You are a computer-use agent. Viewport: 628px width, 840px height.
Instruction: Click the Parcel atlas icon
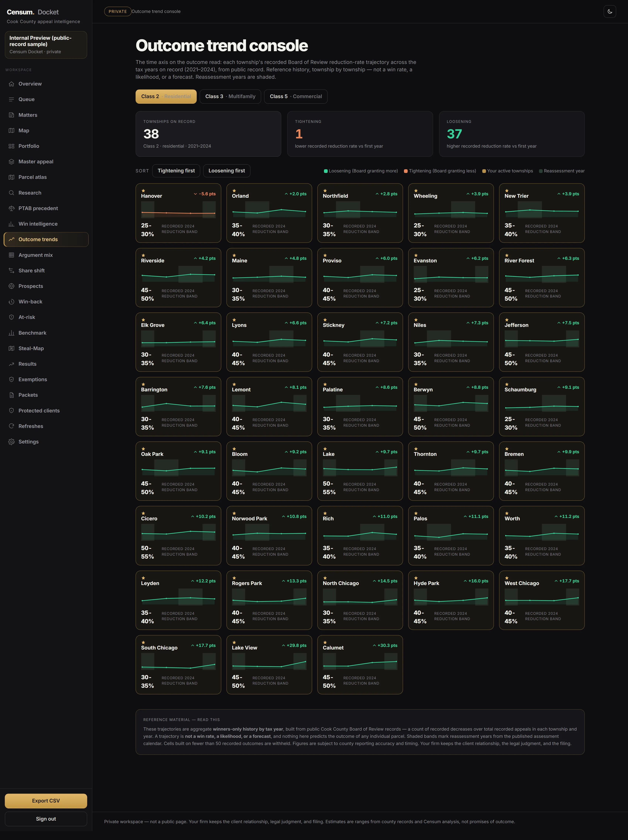[11, 177]
